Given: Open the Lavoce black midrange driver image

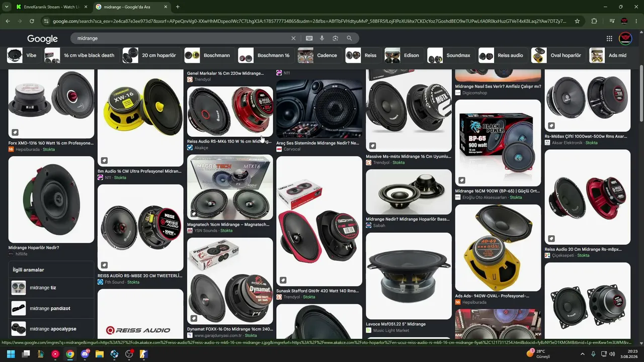Looking at the screenshot, I should (x=409, y=276).
